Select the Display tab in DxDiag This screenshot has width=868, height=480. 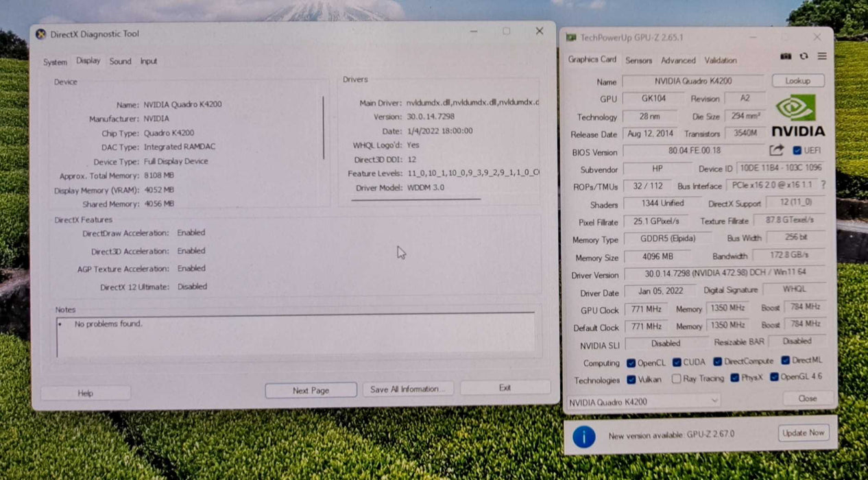88,60
